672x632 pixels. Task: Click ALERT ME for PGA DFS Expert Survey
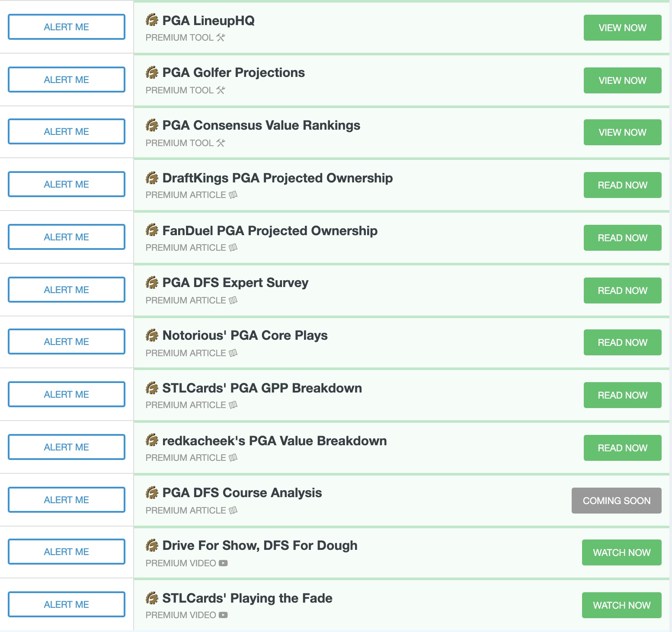pos(67,290)
